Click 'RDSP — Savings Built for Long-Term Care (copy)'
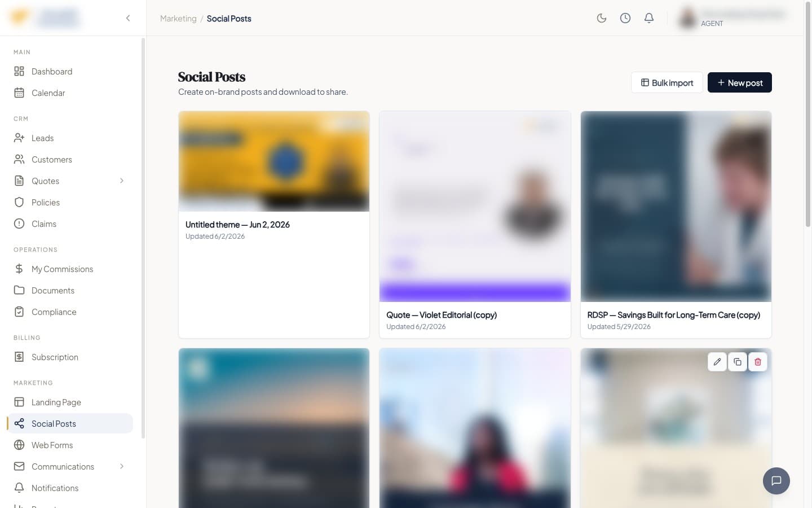Image resolution: width=812 pixels, height=508 pixels. [674, 315]
